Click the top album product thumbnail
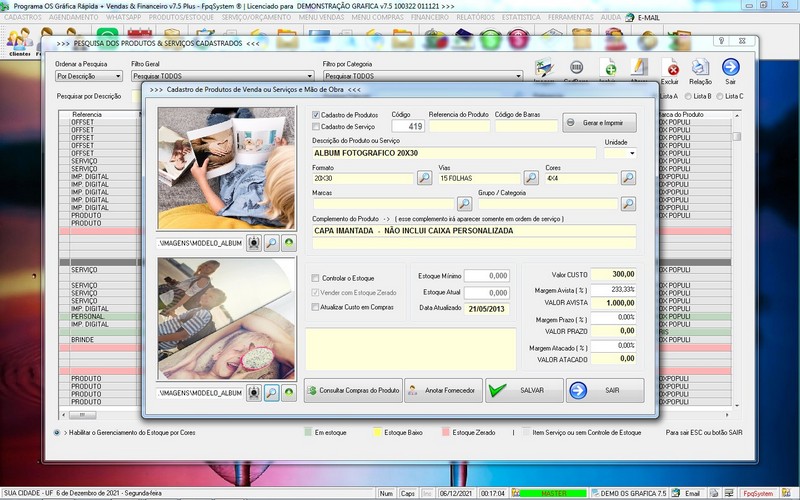 coord(226,168)
